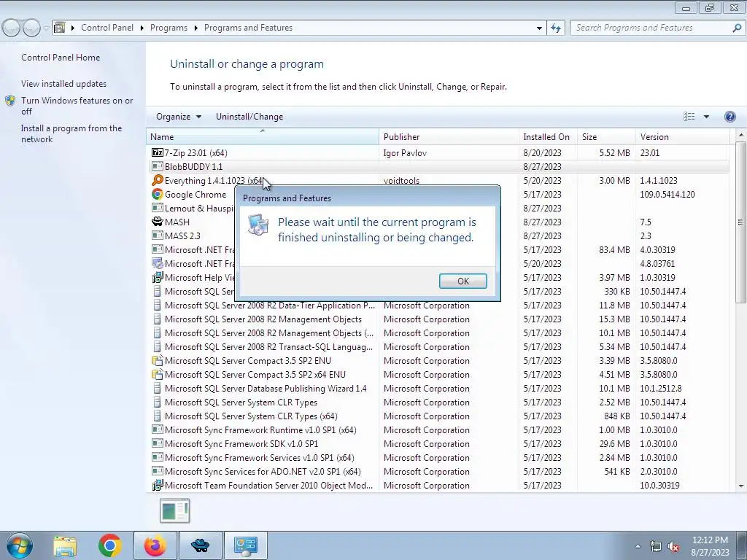
Task: Click the MASS 2.3 program icon
Action: pos(158,236)
